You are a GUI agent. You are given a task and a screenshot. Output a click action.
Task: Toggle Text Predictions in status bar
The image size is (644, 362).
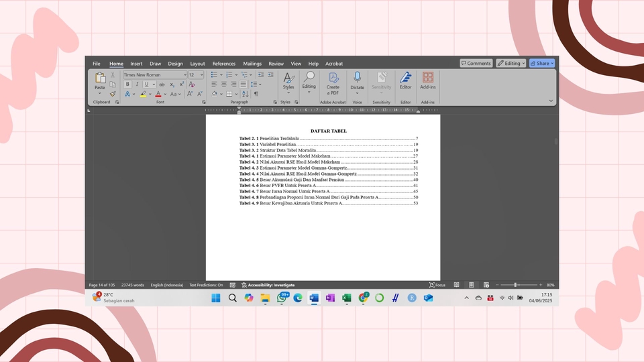pyautogui.click(x=206, y=285)
